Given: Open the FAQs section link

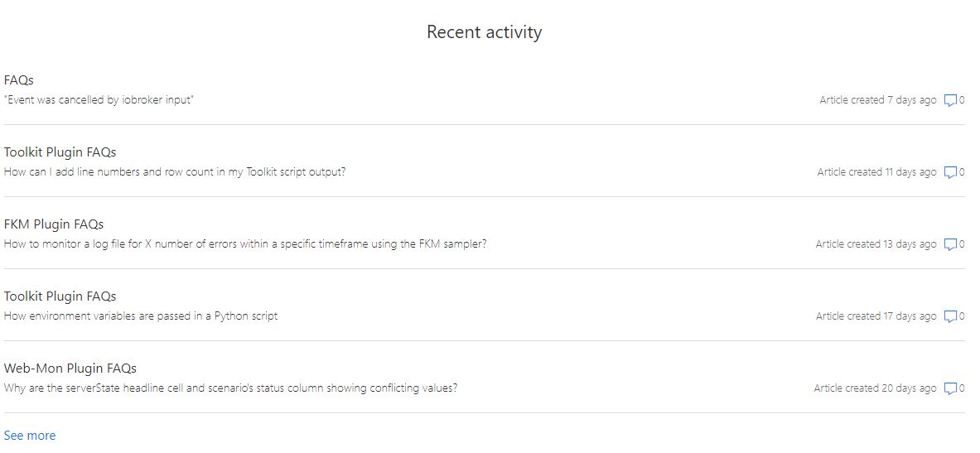Looking at the screenshot, I should coord(19,80).
